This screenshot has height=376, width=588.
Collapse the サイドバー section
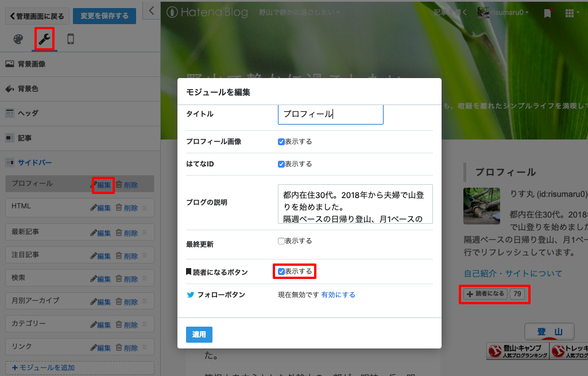80,162
